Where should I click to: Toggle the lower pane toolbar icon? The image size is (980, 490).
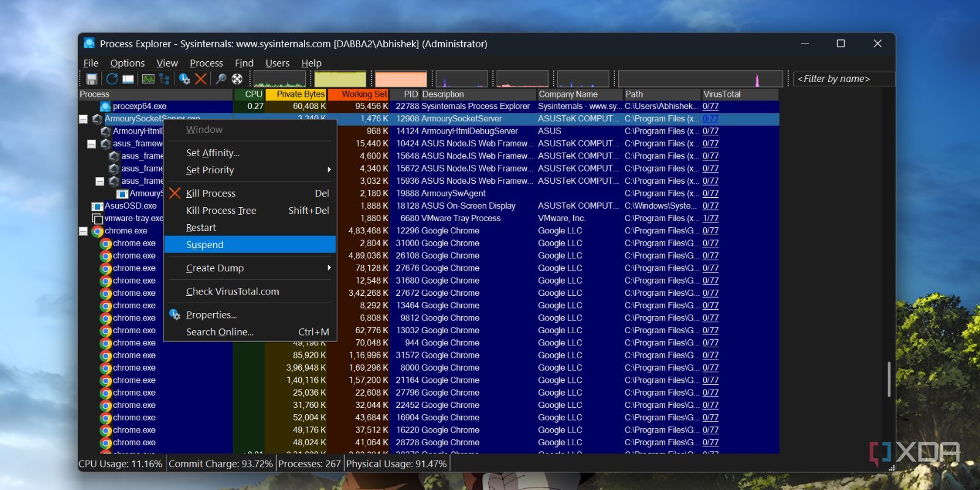tap(128, 79)
